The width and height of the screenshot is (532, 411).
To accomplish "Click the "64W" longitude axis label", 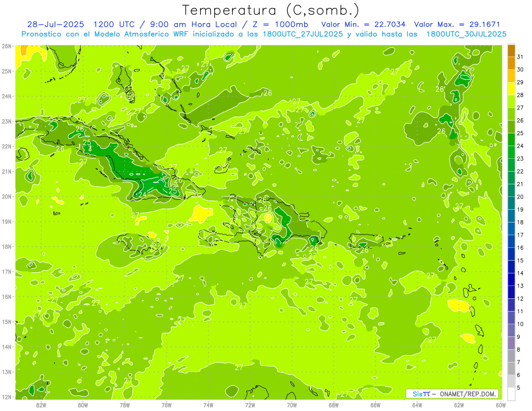I will coord(417,405).
